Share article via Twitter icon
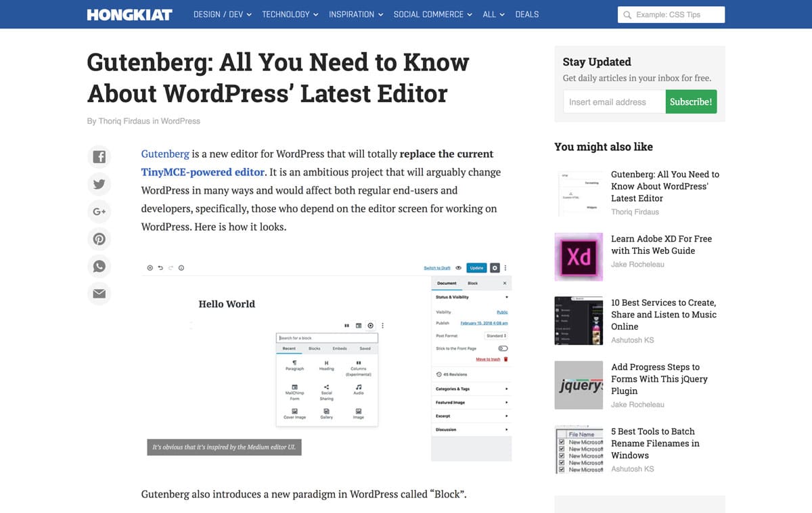 tap(99, 184)
